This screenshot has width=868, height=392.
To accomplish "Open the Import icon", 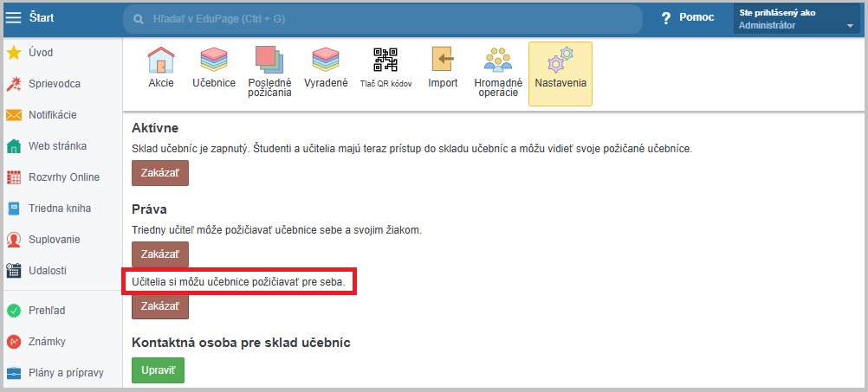I will pyautogui.click(x=443, y=60).
